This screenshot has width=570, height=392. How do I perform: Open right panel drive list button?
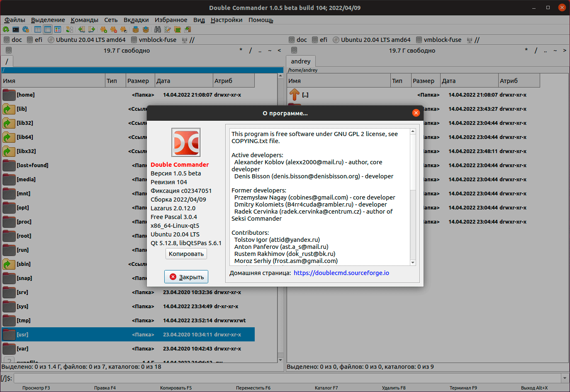[294, 51]
